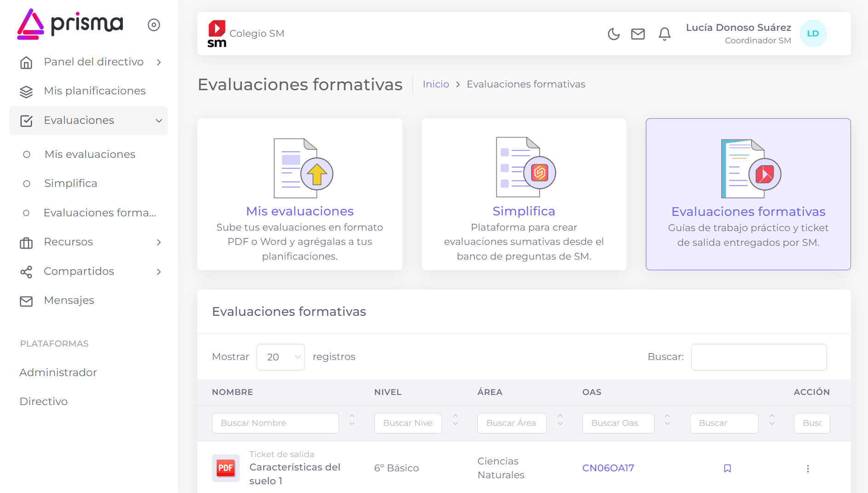
Task: Open the mail envelope icon in header
Action: tap(638, 34)
